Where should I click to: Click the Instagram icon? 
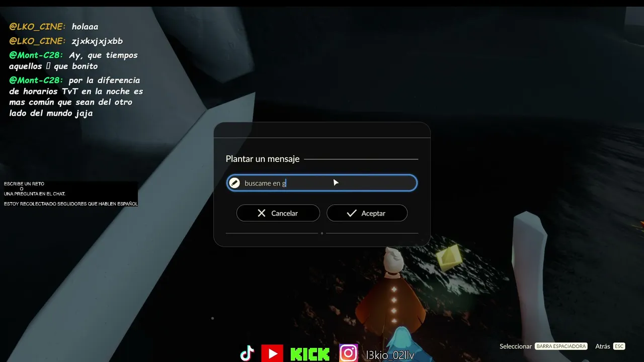[349, 353]
